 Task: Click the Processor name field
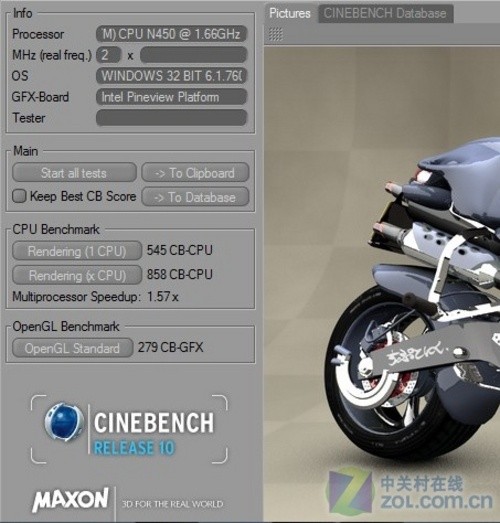[x=171, y=34]
